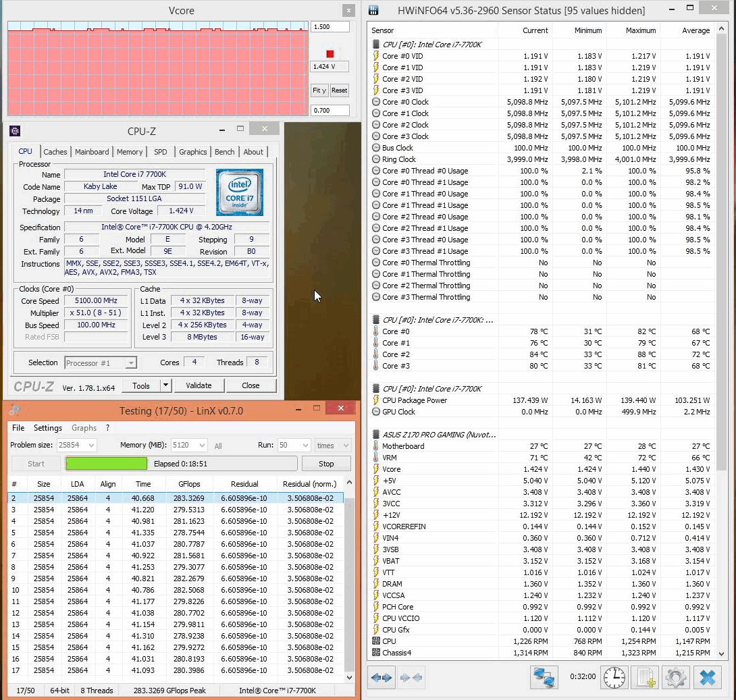Open the LinX File menu

(18, 428)
